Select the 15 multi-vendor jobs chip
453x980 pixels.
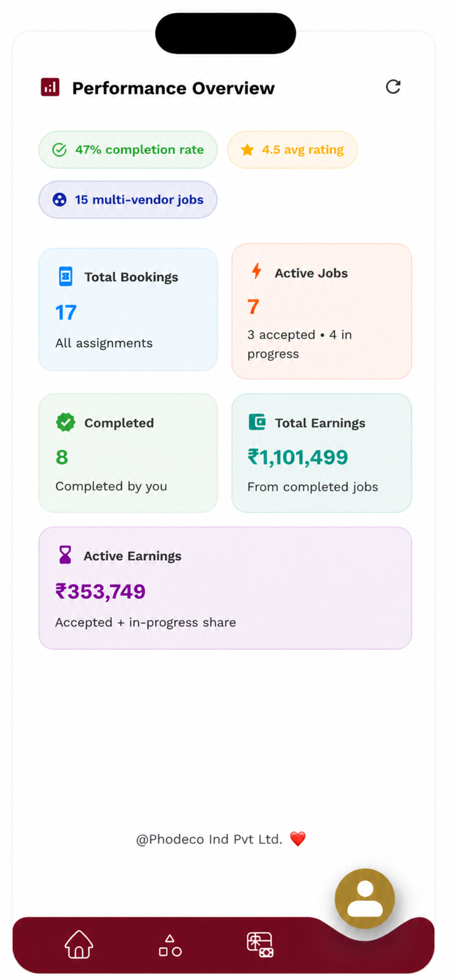(128, 199)
